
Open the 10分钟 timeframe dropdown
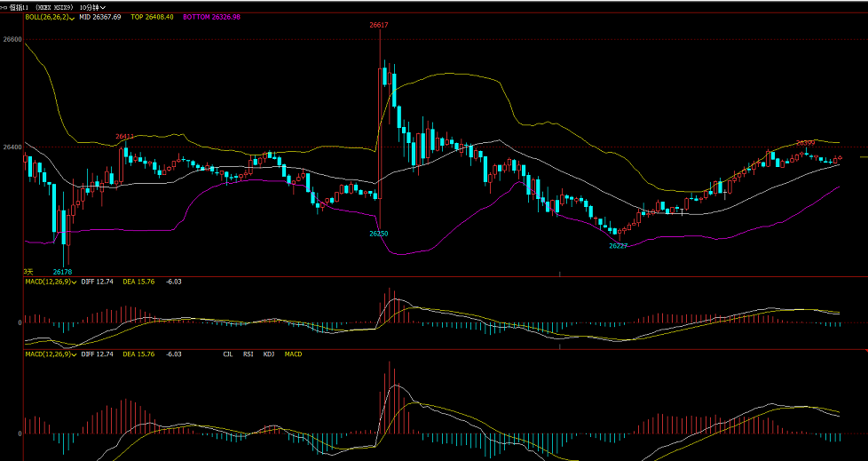[x=92, y=6]
